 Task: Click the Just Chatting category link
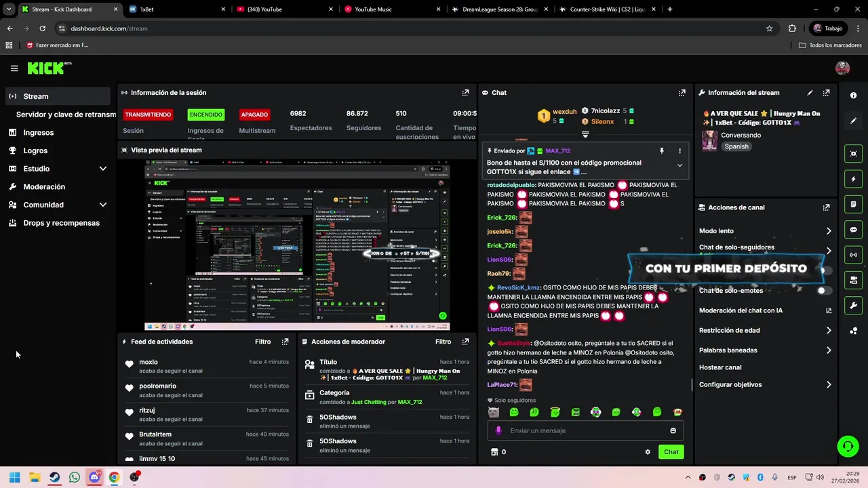pyautogui.click(x=368, y=402)
